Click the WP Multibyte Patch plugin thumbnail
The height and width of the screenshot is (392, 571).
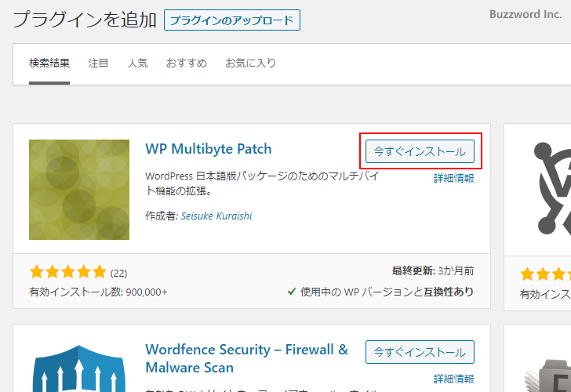click(x=79, y=190)
